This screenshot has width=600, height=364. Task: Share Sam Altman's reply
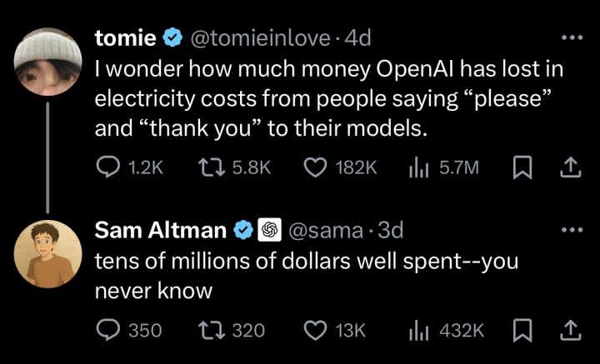[570, 330]
